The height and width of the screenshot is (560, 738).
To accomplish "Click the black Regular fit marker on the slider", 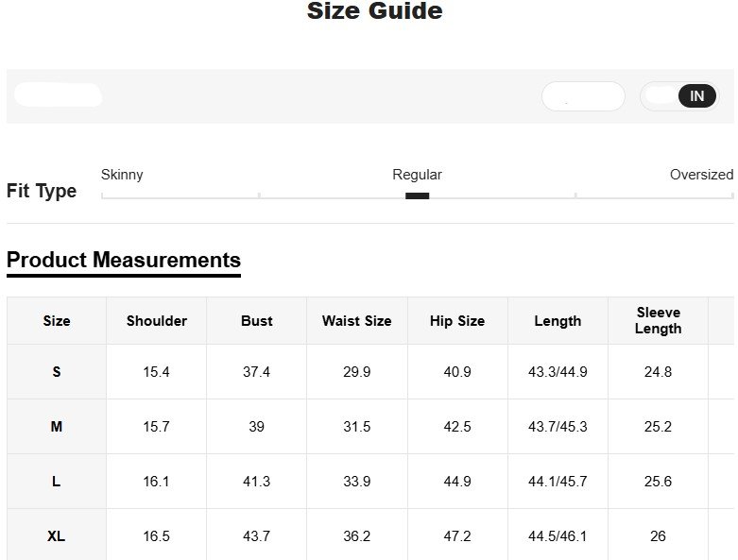I will 417,196.
